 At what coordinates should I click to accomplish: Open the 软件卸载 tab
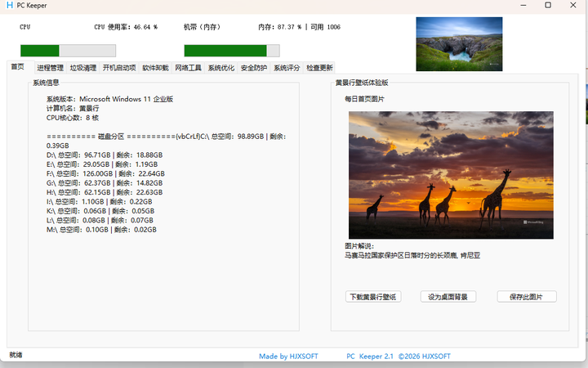point(155,68)
